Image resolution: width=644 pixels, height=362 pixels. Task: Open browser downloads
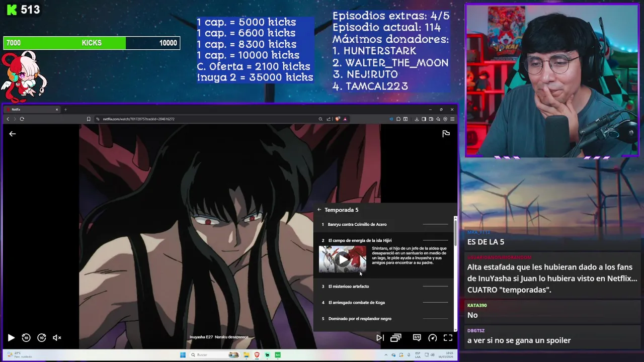coord(417,119)
